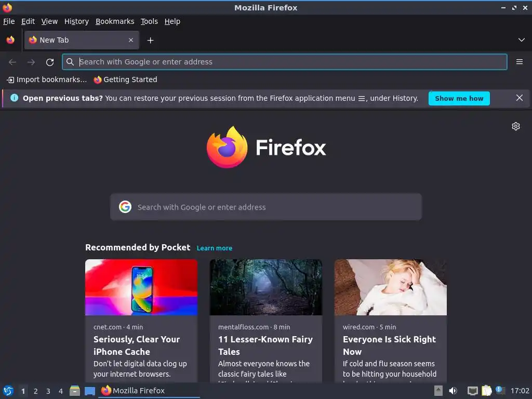Open a new tab with plus button
Screen dimensions: 532x399
tap(150, 41)
